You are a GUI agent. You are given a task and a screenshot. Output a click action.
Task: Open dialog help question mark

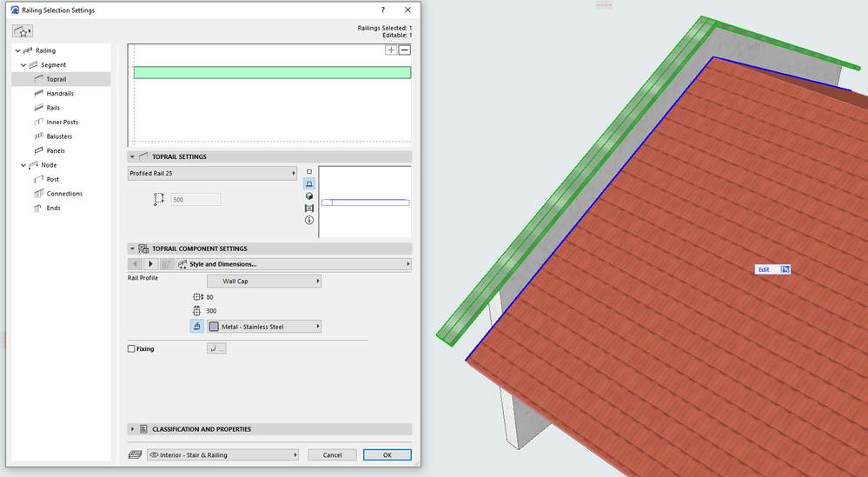[382, 10]
